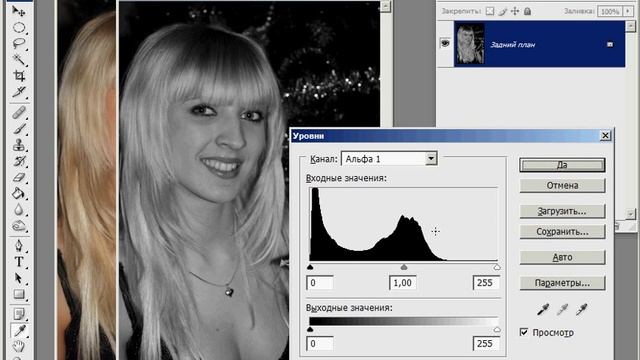
Task: Click the input white point slider
Action: (497, 267)
